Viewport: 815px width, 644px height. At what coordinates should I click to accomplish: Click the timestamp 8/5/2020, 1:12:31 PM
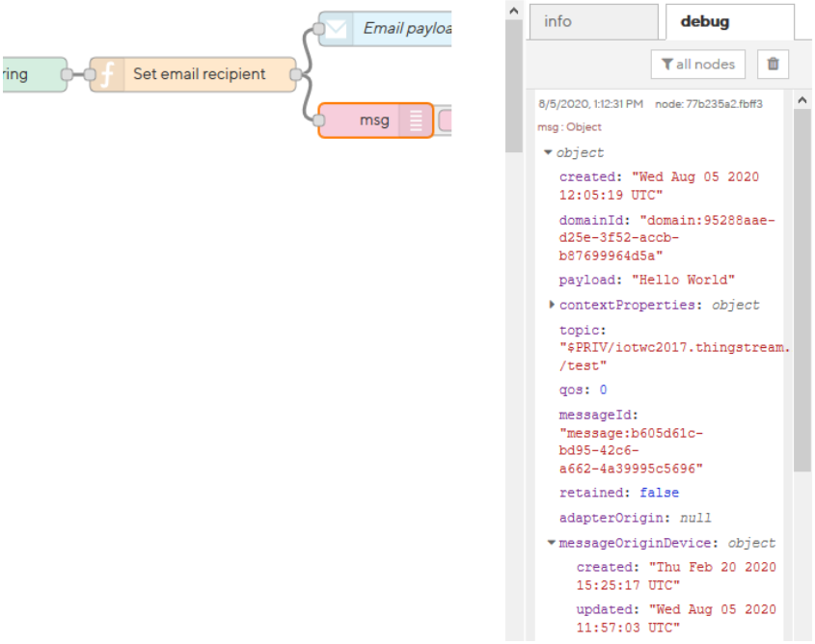590,104
